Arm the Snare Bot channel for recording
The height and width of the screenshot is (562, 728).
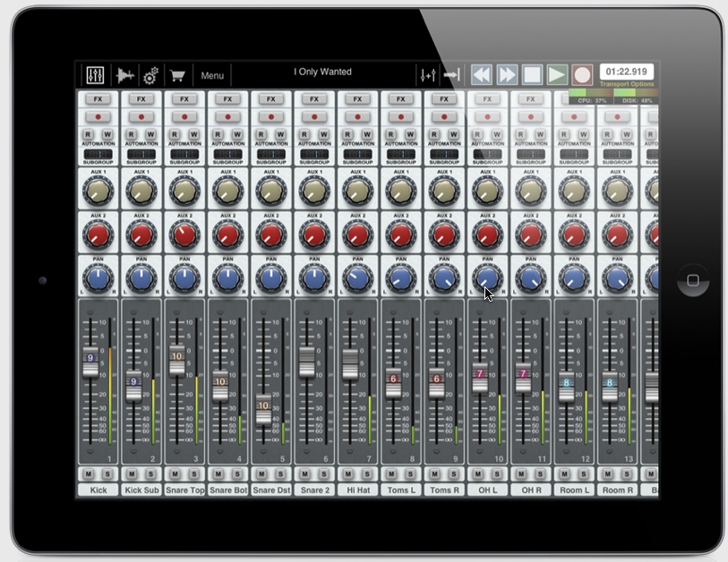coord(228,116)
